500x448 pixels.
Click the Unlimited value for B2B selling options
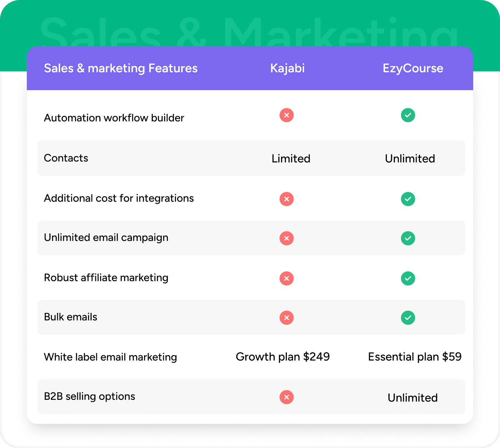pyautogui.click(x=412, y=398)
